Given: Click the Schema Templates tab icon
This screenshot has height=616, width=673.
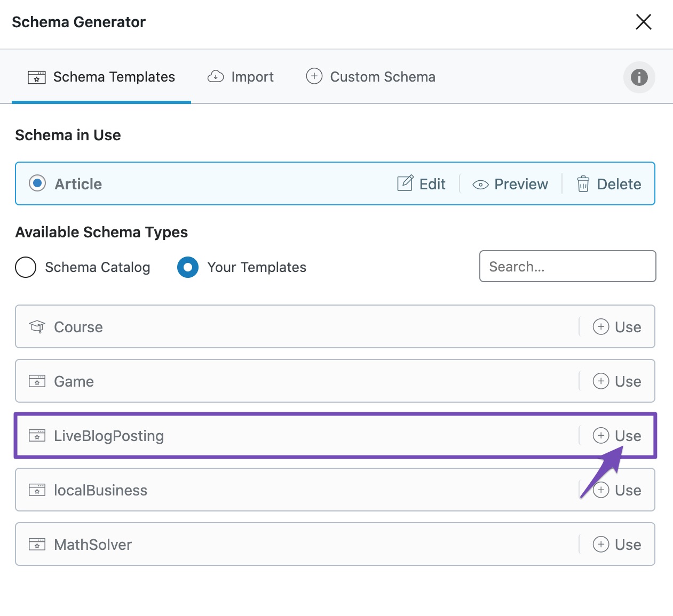Looking at the screenshot, I should [x=36, y=77].
